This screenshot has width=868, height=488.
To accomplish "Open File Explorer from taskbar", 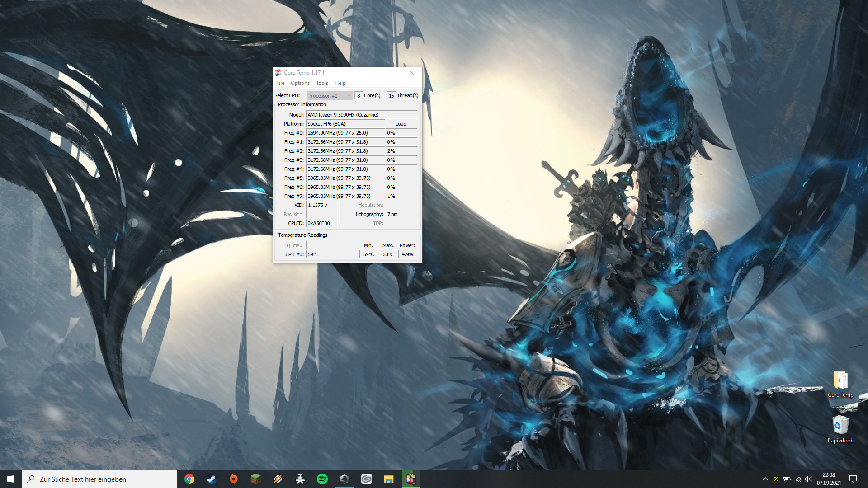I will tap(389, 479).
